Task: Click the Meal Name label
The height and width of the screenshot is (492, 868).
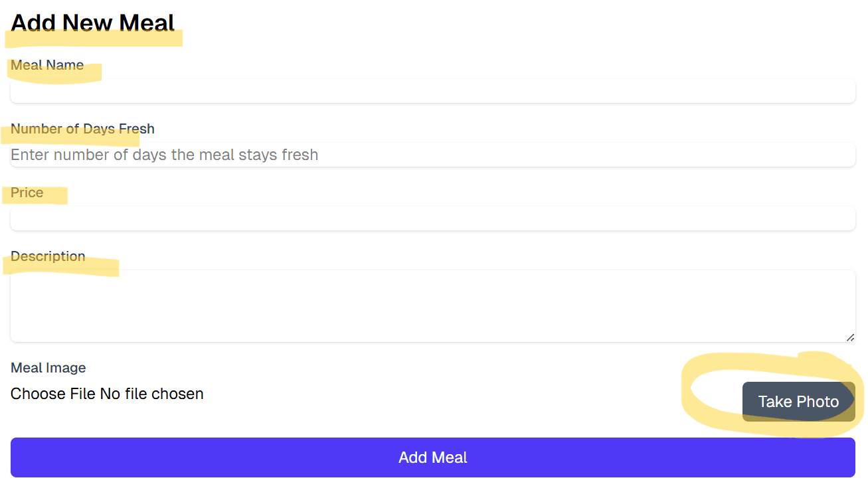Action: [x=47, y=65]
